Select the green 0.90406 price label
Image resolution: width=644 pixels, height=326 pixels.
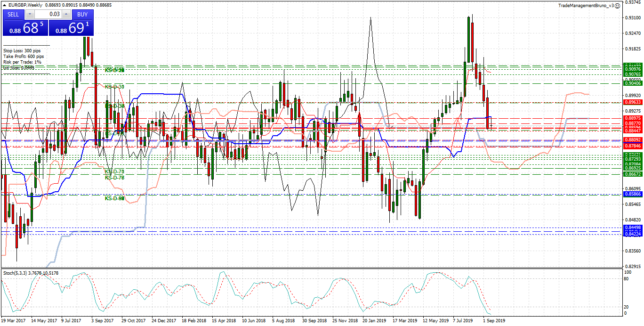click(x=632, y=83)
